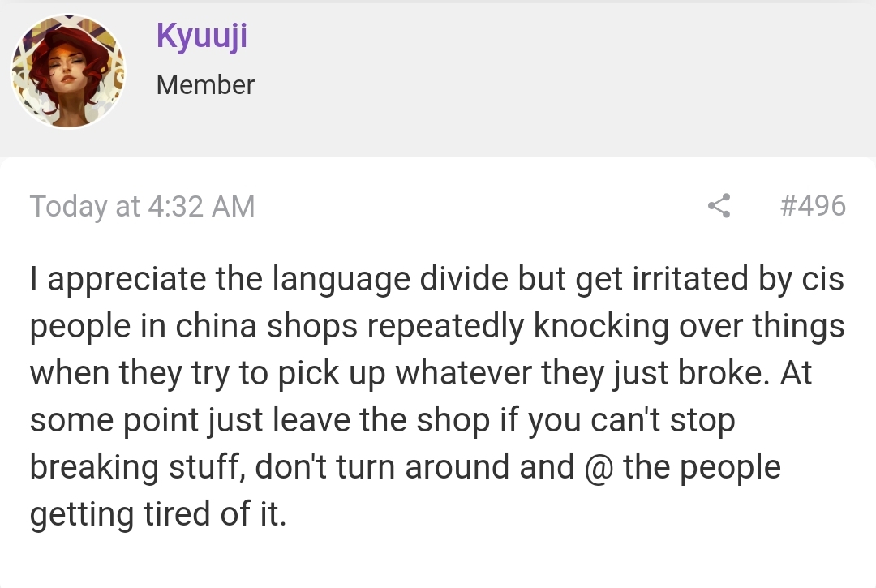Click the white post card empty bottom area
Image resolution: width=876 pixels, height=588 pixels.
pyautogui.click(x=438, y=561)
